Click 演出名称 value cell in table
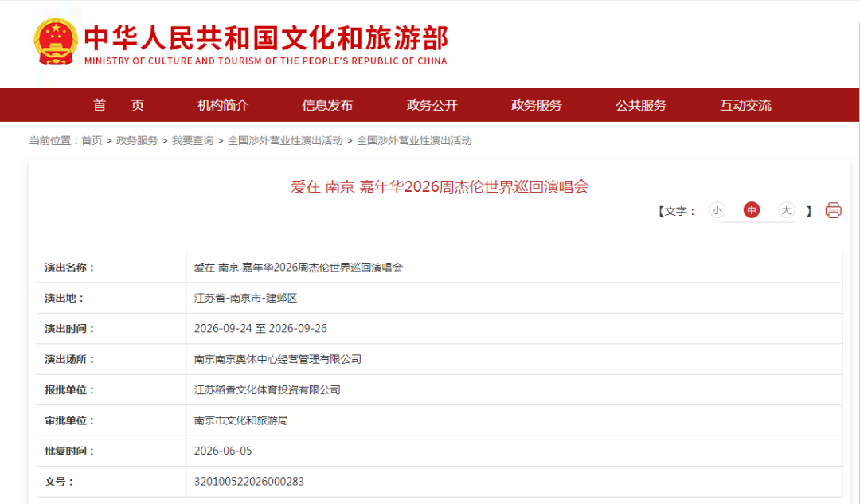Viewport: 860px width, 504px height. (x=514, y=268)
